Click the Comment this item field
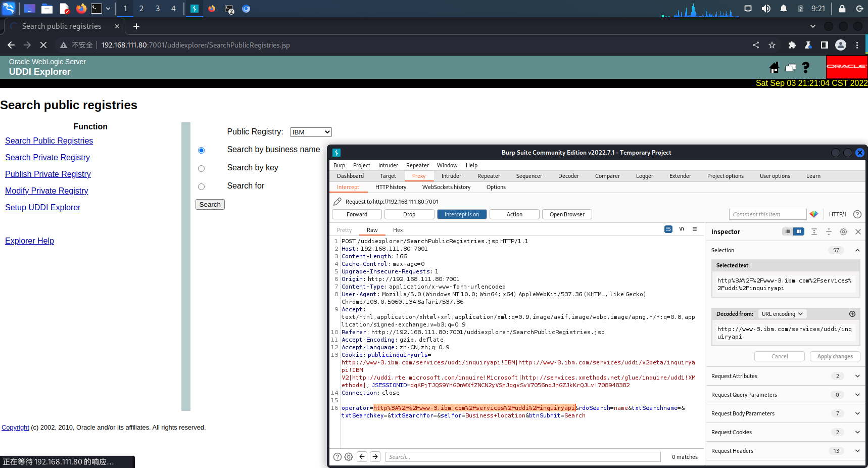The height and width of the screenshot is (468, 868). click(767, 214)
